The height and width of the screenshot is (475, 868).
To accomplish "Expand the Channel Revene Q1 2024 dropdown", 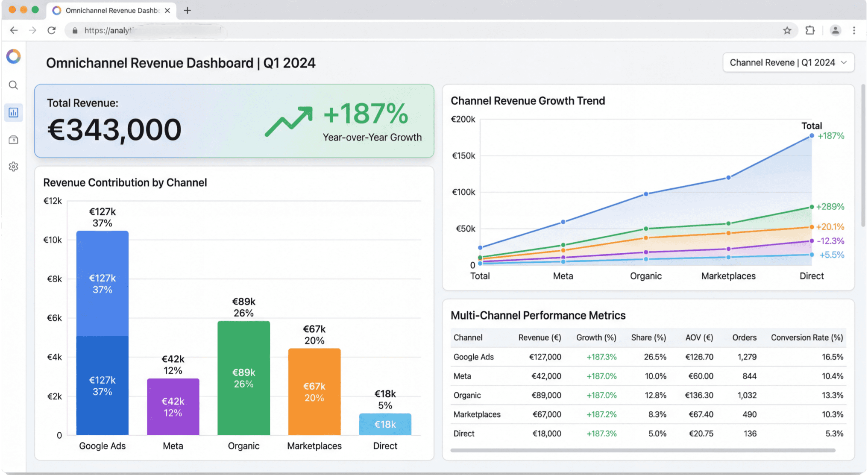I will [788, 63].
